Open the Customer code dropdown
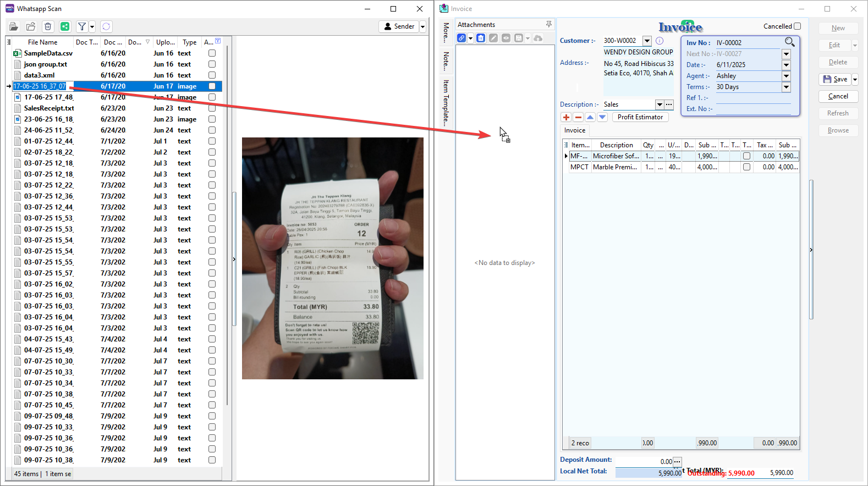 pyautogui.click(x=647, y=41)
